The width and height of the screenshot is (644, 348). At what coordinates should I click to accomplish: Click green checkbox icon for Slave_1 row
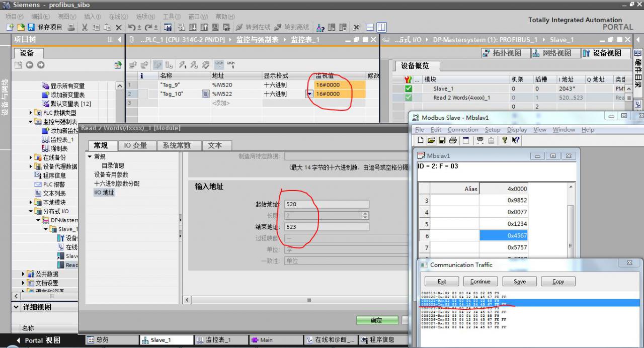409,89
